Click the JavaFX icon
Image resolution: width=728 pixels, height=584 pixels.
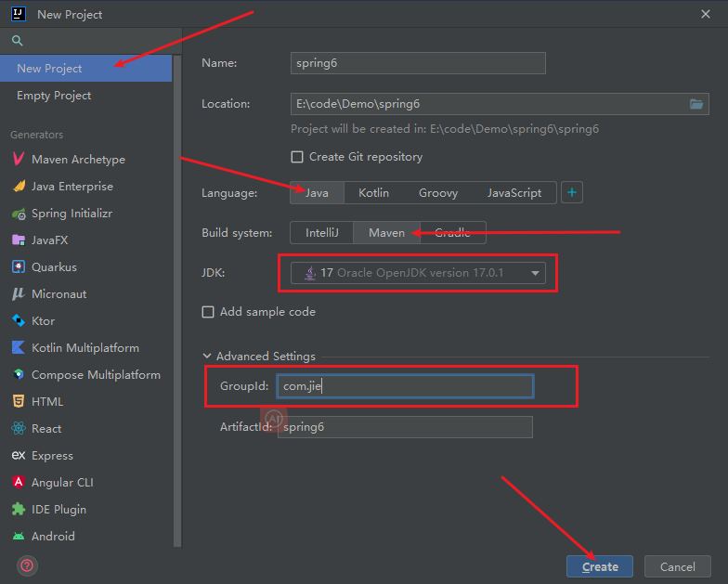pyautogui.click(x=19, y=240)
